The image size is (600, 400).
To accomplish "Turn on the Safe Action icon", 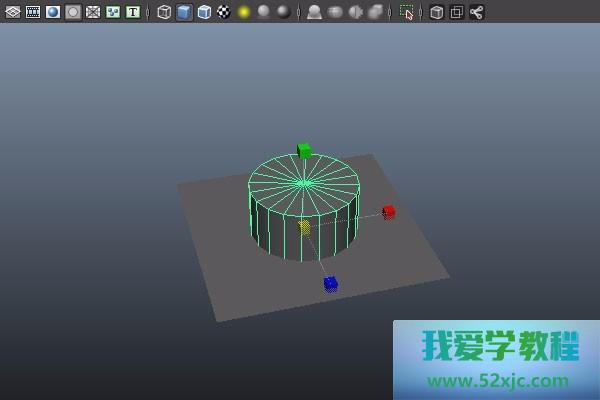I will pyautogui.click(x=113, y=12).
